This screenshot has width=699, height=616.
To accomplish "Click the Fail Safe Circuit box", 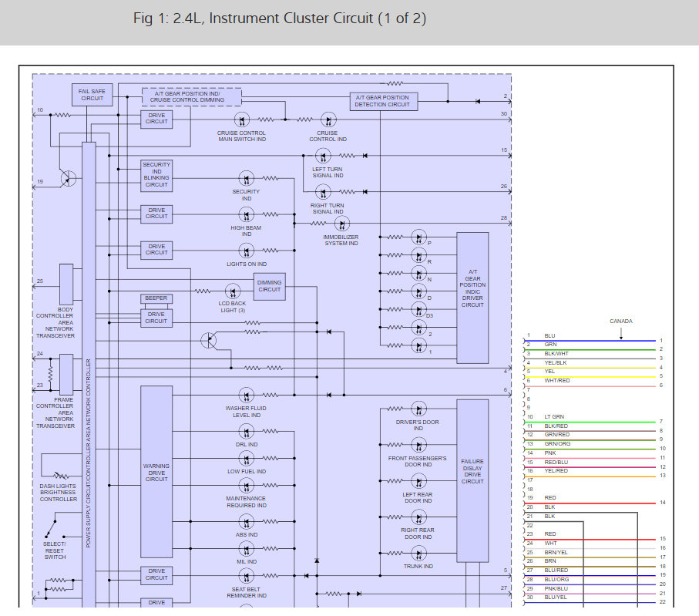I will (92, 95).
